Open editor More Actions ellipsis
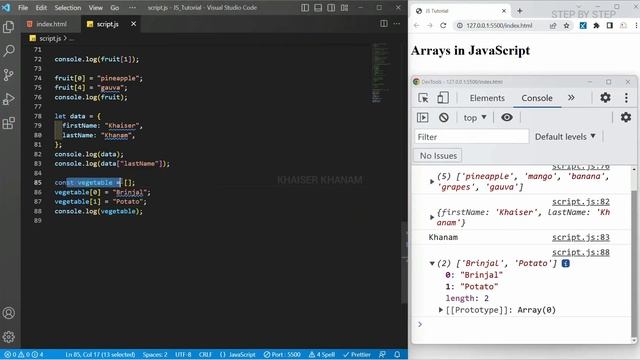This screenshot has width=640, height=360. (x=397, y=24)
